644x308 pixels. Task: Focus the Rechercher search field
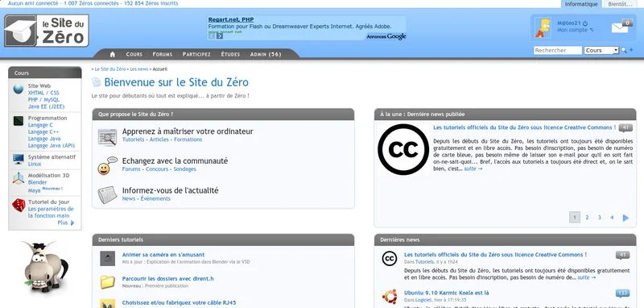[558, 50]
